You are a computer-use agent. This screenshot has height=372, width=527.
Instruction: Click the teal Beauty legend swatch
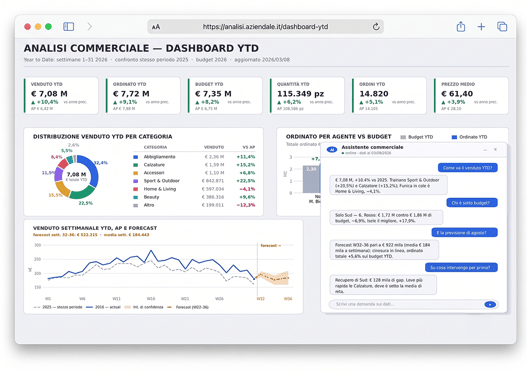coord(136,197)
